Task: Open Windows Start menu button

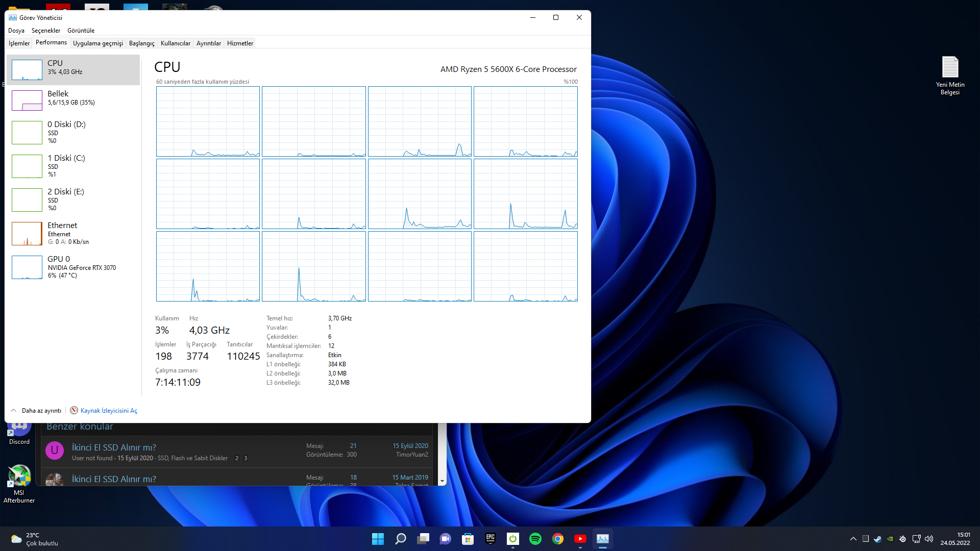Action: [x=378, y=539]
